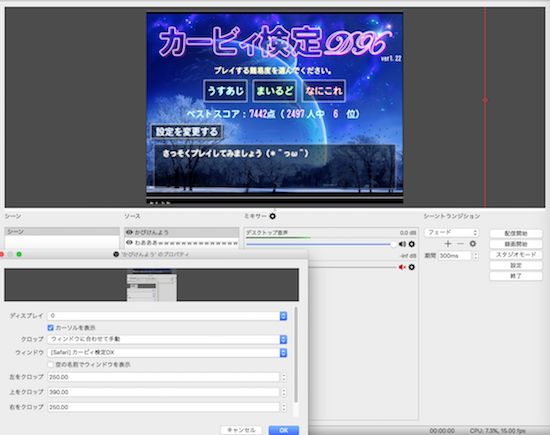Click the source preview thumbnail in properties
The height and width of the screenshot is (435, 550).
point(152,285)
